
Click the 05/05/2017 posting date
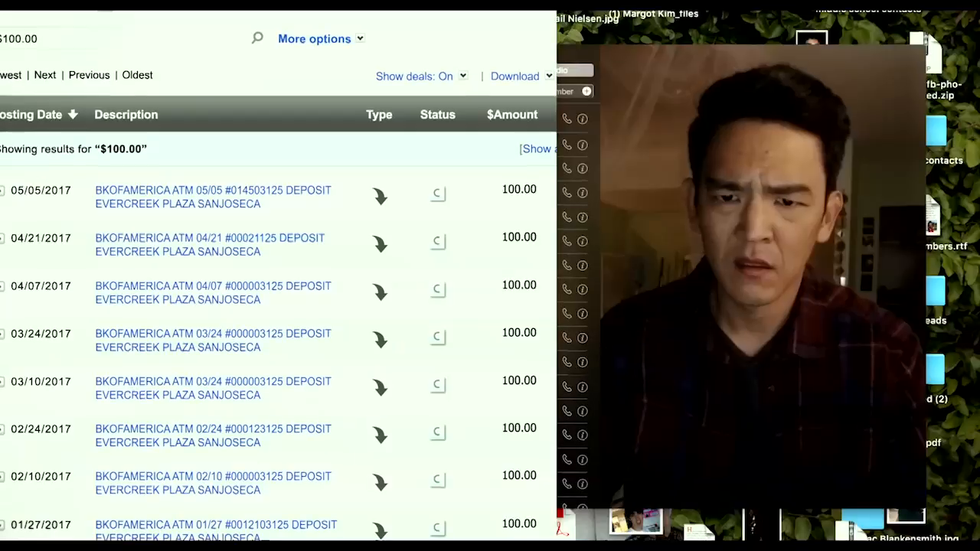click(x=41, y=191)
